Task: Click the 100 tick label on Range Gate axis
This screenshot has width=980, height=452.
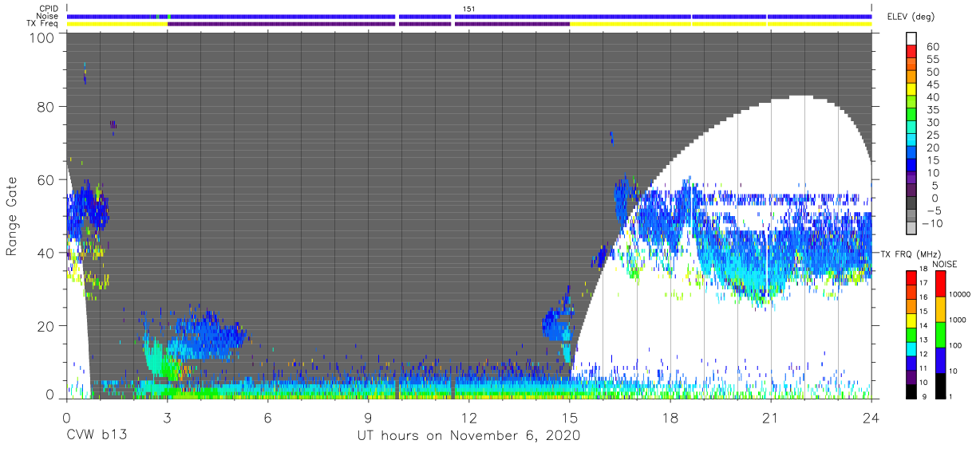Action: tap(41, 37)
